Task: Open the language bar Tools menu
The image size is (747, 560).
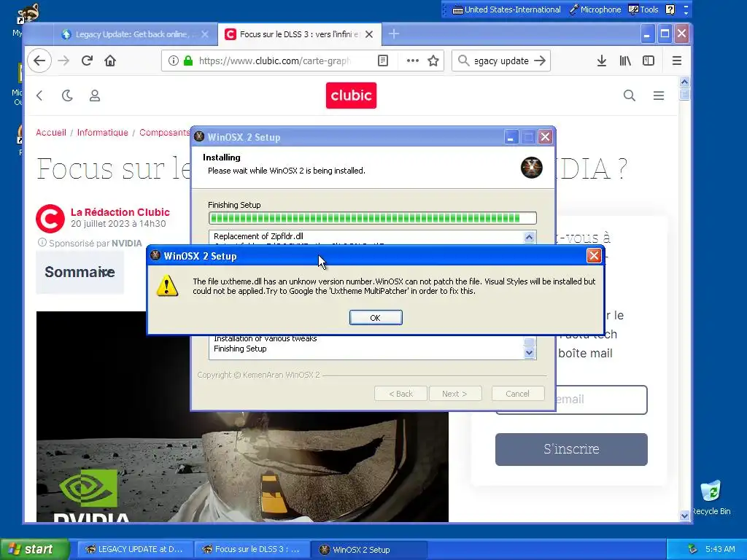Action: (x=643, y=9)
